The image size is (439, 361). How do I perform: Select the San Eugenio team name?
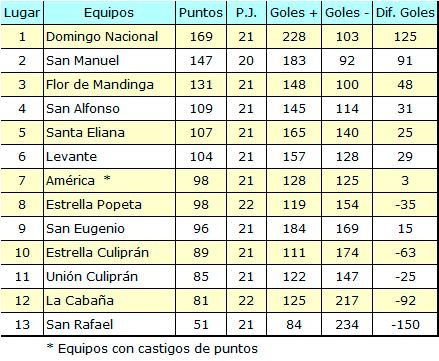click(x=85, y=229)
